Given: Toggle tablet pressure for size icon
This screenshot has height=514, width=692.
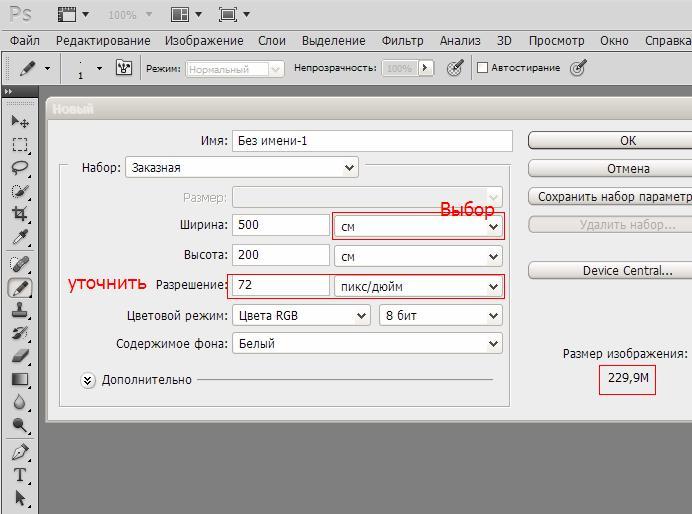Looking at the screenshot, I should (578, 68).
